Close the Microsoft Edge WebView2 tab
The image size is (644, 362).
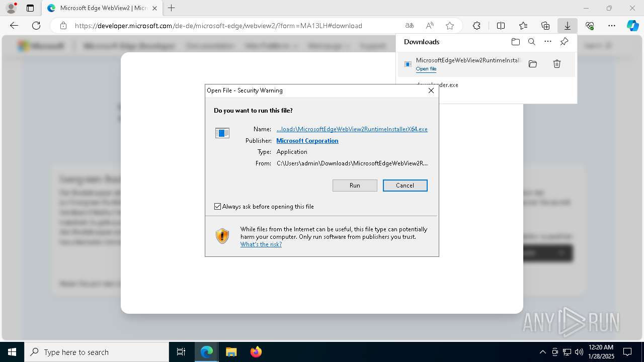pyautogui.click(x=154, y=8)
